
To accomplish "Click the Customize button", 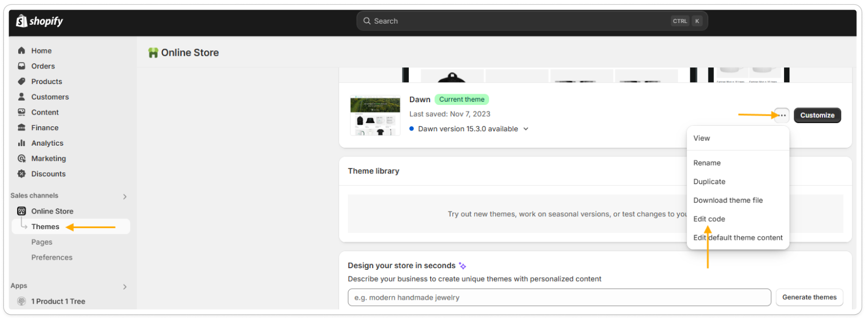I will point(817,115).
